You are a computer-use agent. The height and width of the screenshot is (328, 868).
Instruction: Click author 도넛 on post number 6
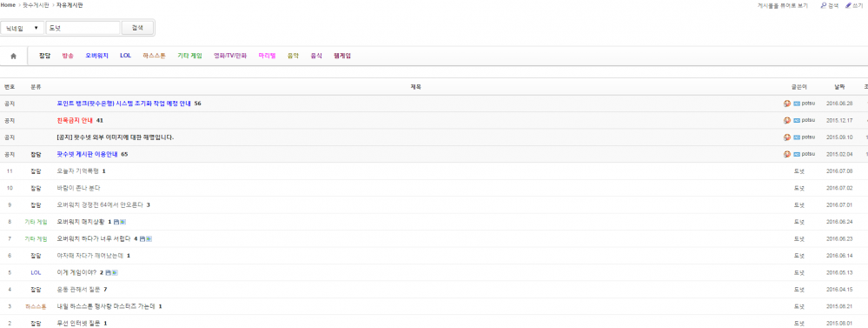click(x=798, y=256)
